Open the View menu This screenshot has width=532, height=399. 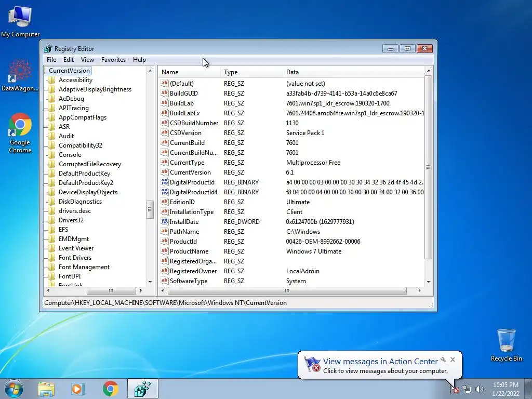(x=87, y=60)
